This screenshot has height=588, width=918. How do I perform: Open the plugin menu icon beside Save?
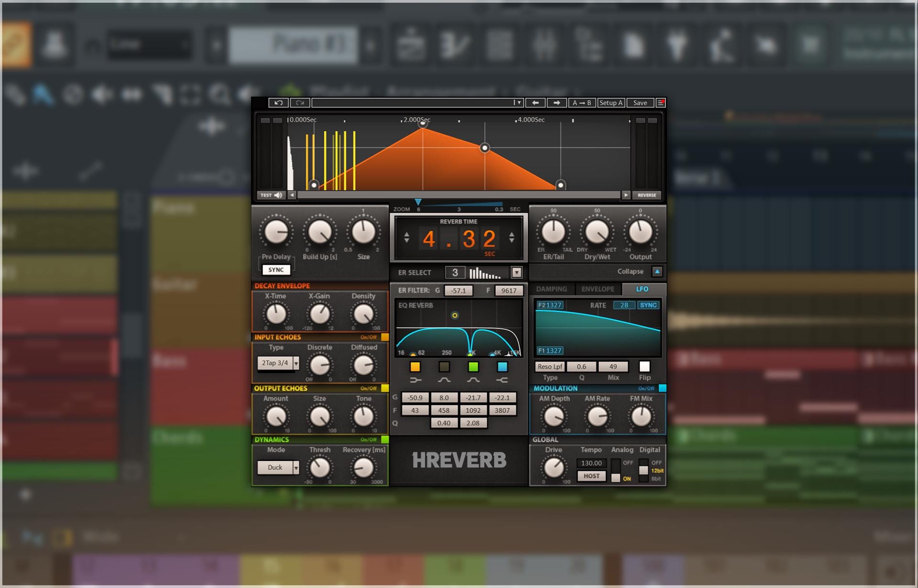[661, 103]
